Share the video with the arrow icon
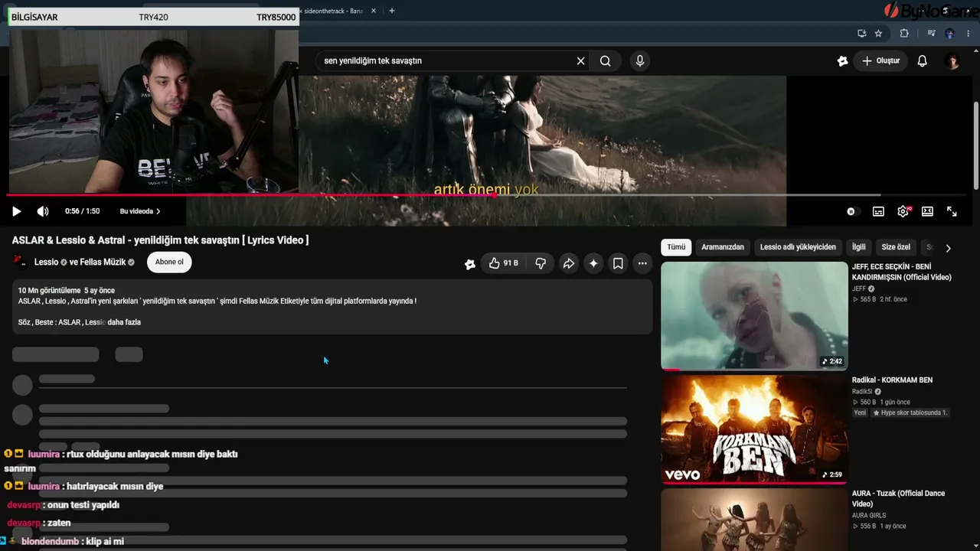980x551 pixels. point(568,263)
